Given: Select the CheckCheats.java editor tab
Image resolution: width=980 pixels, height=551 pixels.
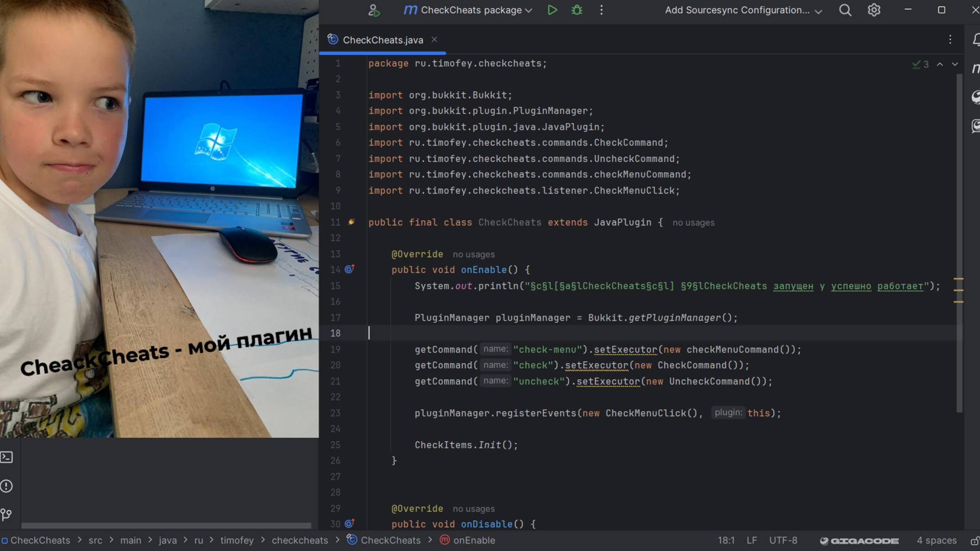Looking at the screenshot, I should (x=382, y=40).
